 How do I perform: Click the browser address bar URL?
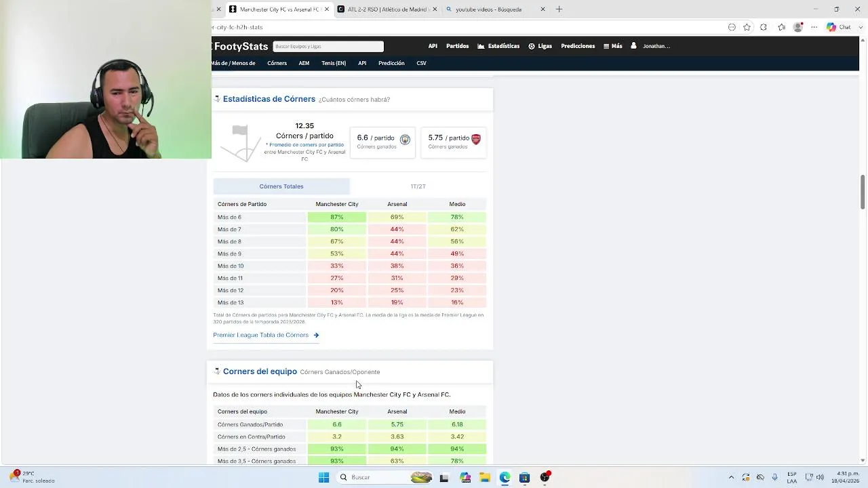(x=237, y=27)
